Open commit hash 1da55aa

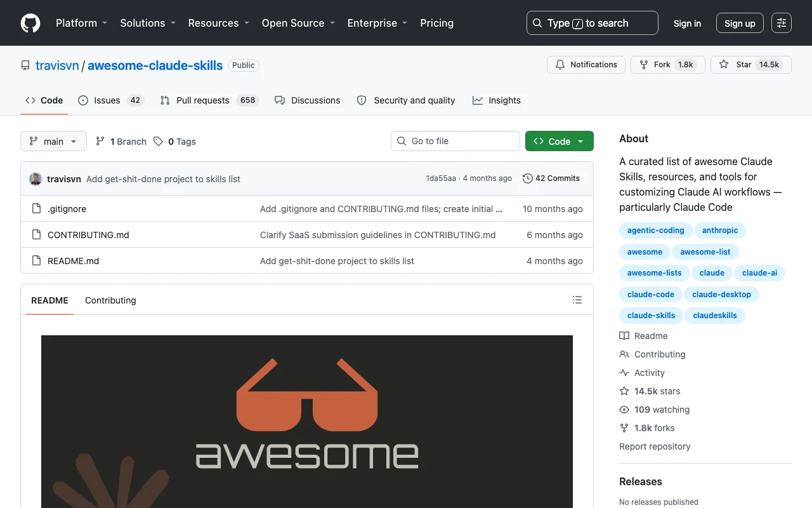pyautogui.click(x=441, y=178)
